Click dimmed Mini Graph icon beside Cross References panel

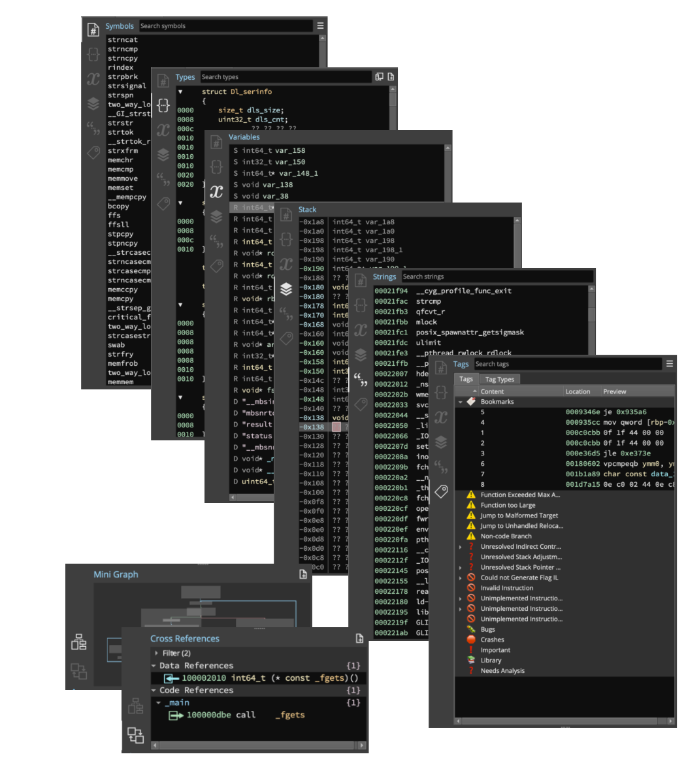pos(135,706)
